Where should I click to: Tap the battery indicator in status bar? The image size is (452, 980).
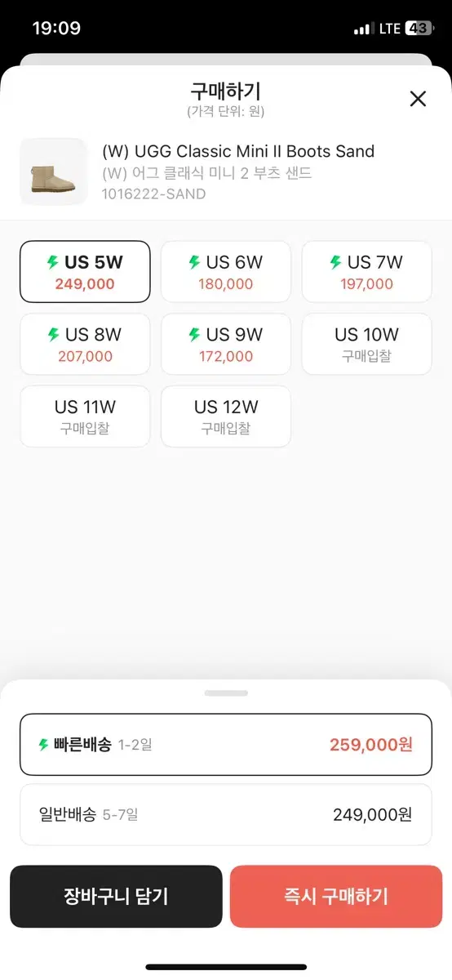click(418, 29)
